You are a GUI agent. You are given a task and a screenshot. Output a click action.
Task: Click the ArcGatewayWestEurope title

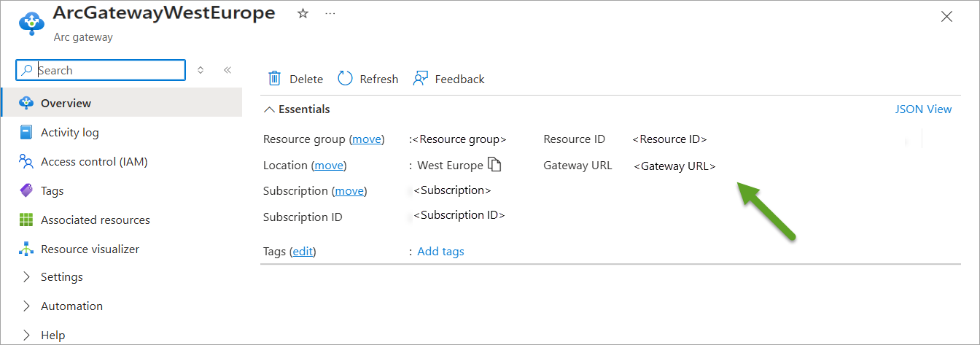pyautogui.click(x=164, y=13)
